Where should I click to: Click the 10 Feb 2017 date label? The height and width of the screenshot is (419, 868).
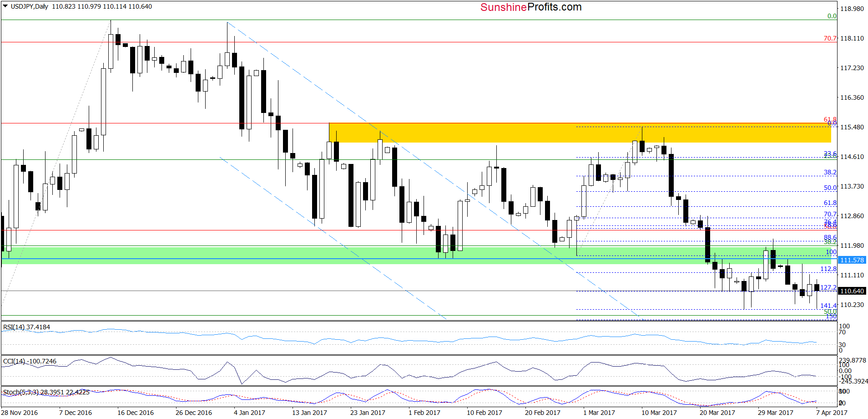[x=484, y=413]
